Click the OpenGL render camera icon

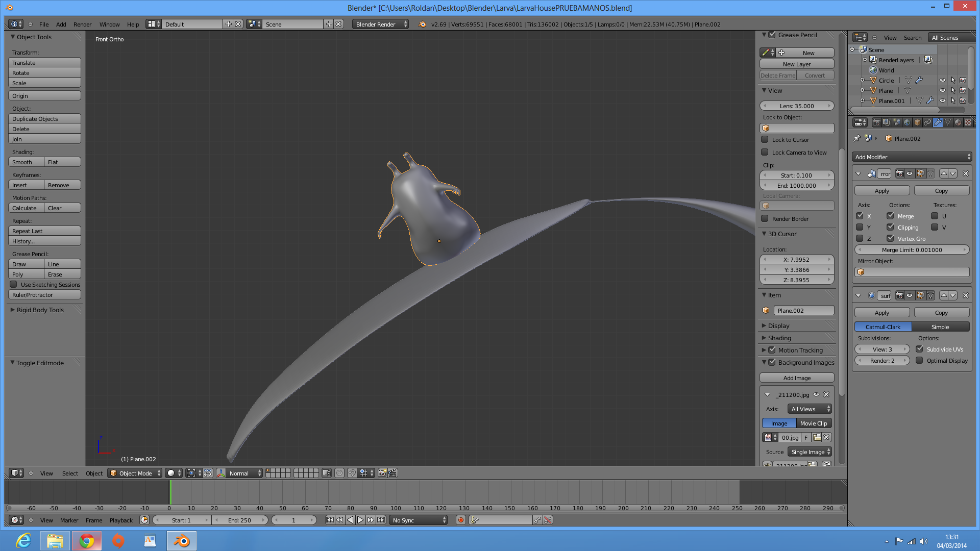coord(382,473)
